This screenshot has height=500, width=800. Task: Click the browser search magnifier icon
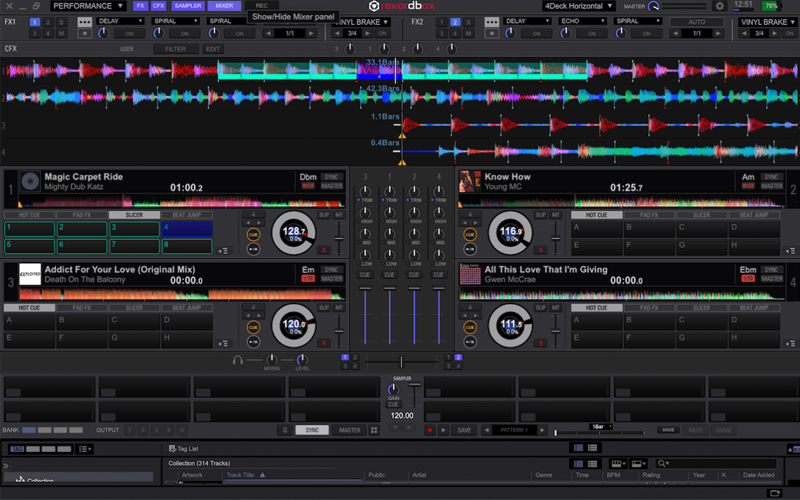pos(661,463)
